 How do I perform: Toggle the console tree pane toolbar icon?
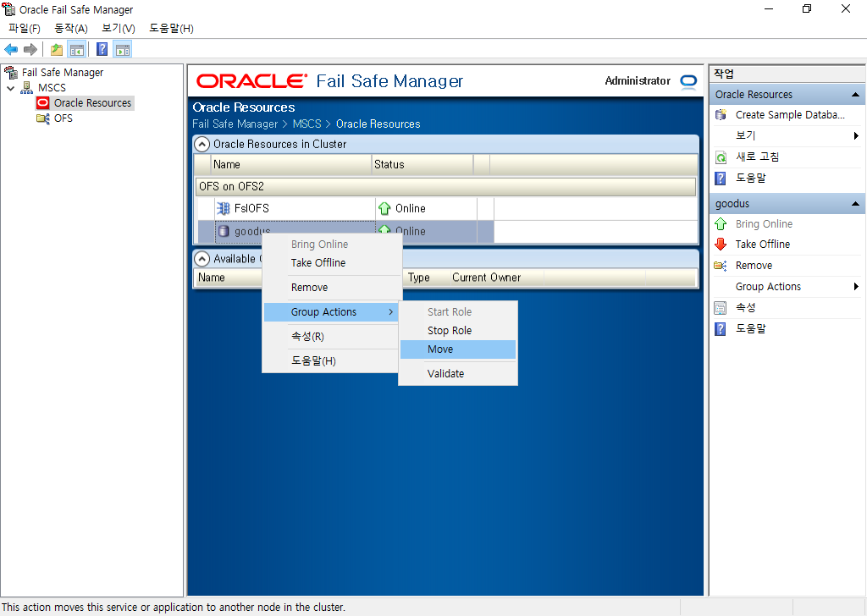pos(77,50)
